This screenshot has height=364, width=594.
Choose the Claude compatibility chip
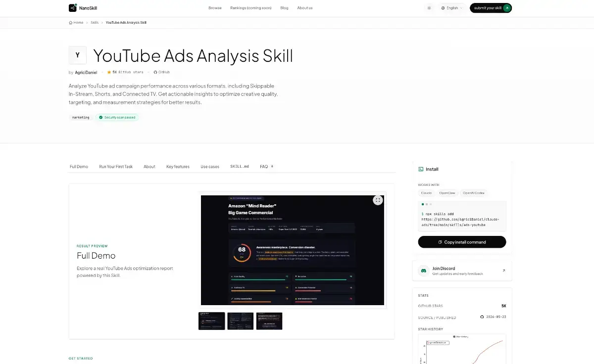(x=426, y=193)
